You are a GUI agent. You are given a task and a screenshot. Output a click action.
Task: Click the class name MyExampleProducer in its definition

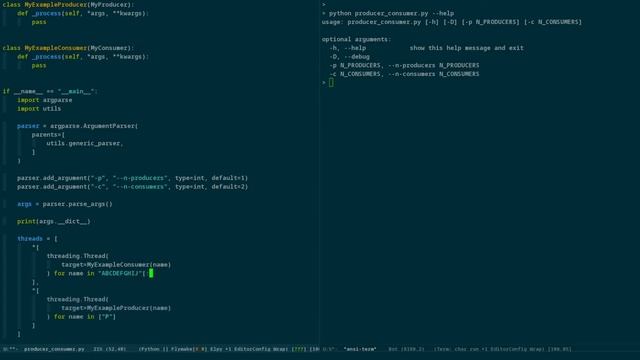pyautogui.click(x=56, y=4)
